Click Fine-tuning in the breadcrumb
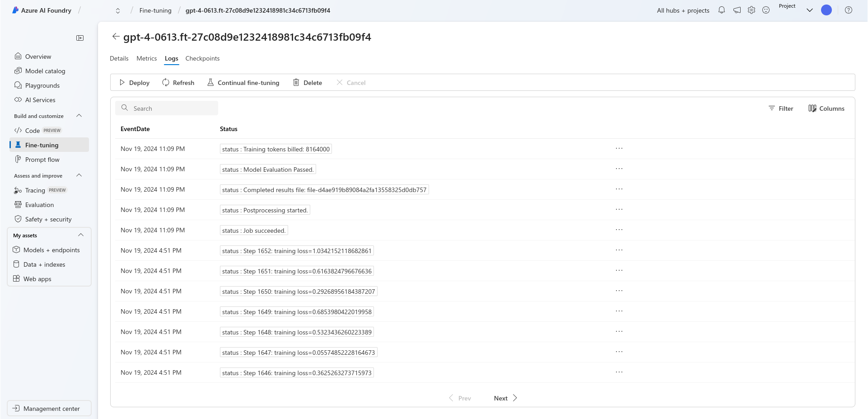Image resolution: width=868 pixels, height=419 pixels. pyautogui.click(x=155, y=10)
